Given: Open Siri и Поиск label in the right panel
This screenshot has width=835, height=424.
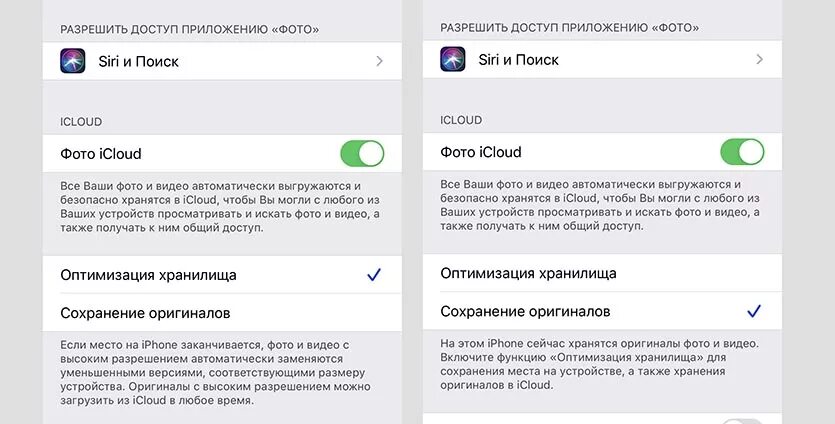Looking at the screenshot, I should [x=519, y=60].
